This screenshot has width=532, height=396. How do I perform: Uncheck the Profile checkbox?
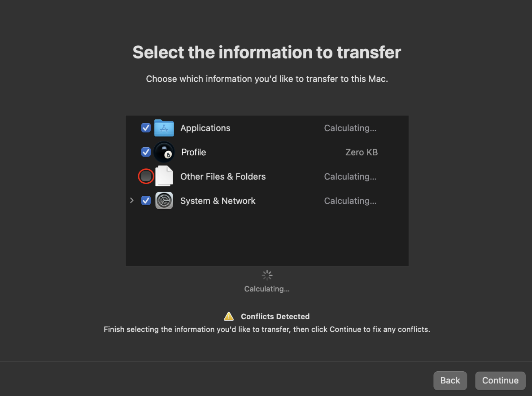(x=146, y=152)
